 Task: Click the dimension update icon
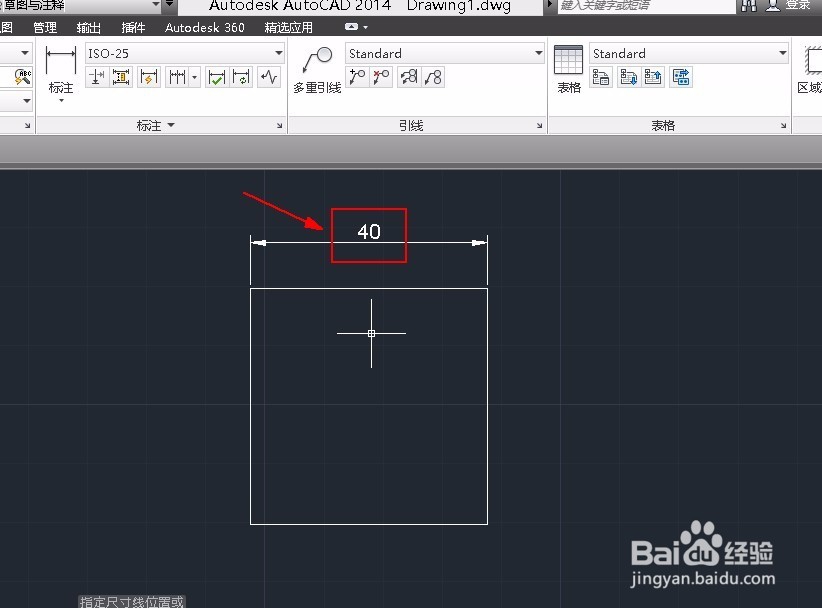242,78
